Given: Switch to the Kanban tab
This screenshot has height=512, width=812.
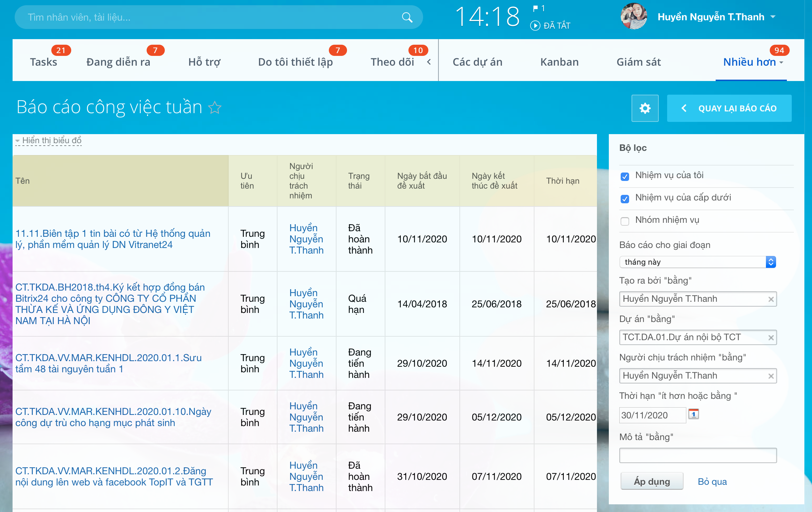Looking at the screenshot, I should pyautogui.click(x=559, y=62).
